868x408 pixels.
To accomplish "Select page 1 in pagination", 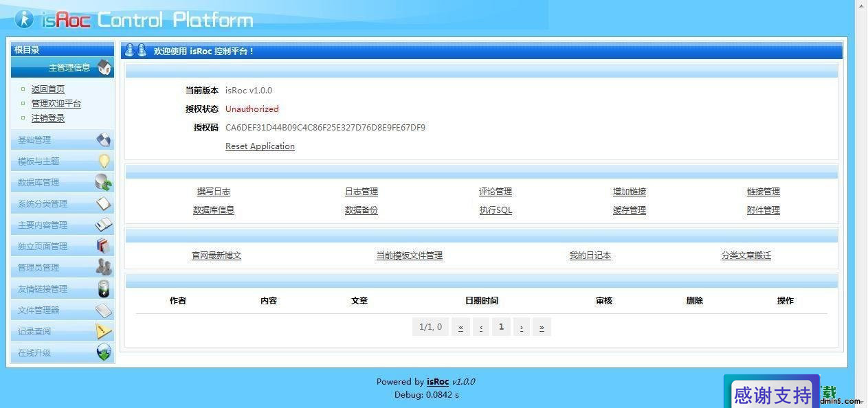I will [x=501, y=327].
